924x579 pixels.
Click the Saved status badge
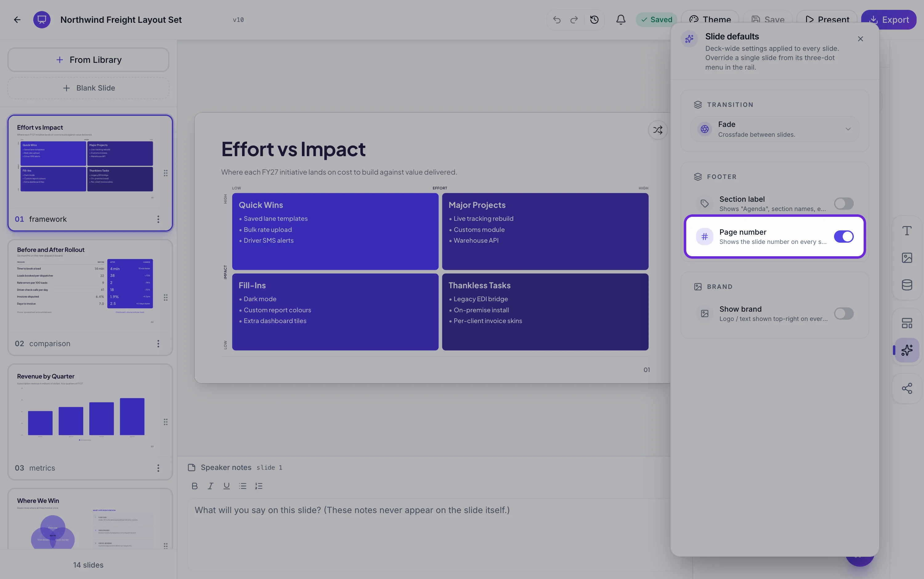coord(656,19)
